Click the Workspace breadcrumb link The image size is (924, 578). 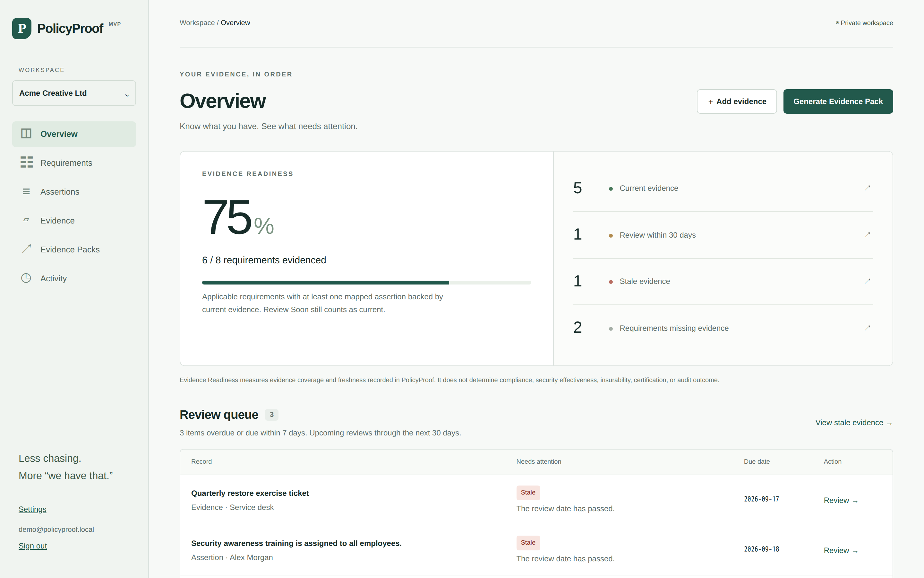pyautogui.click(x=197, y=23)
